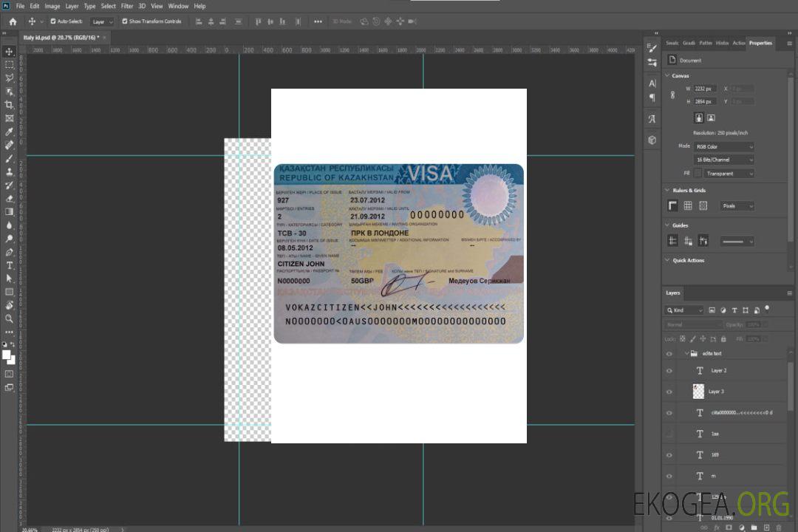Open the File menu
The height and width of the screenshot is (532, 798).
coord(21,6)
